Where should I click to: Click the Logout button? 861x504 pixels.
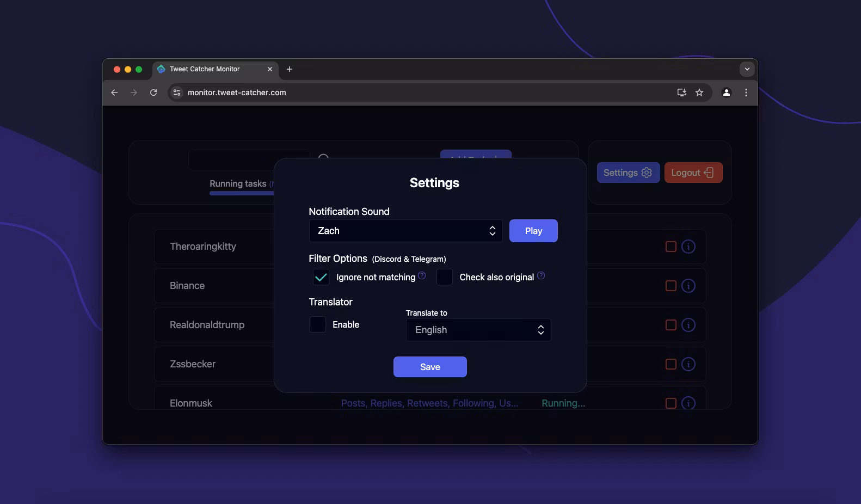click(693, 173)
